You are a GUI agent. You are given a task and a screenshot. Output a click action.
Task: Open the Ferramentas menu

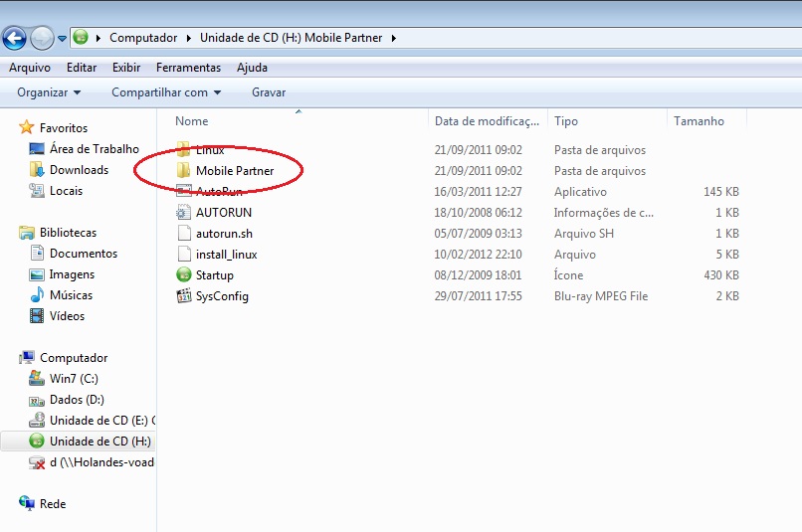click(188, 68)
